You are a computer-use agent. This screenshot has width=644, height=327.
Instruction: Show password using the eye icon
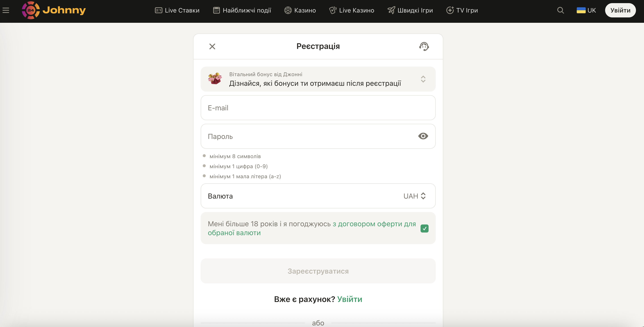[x=423, y=136]
